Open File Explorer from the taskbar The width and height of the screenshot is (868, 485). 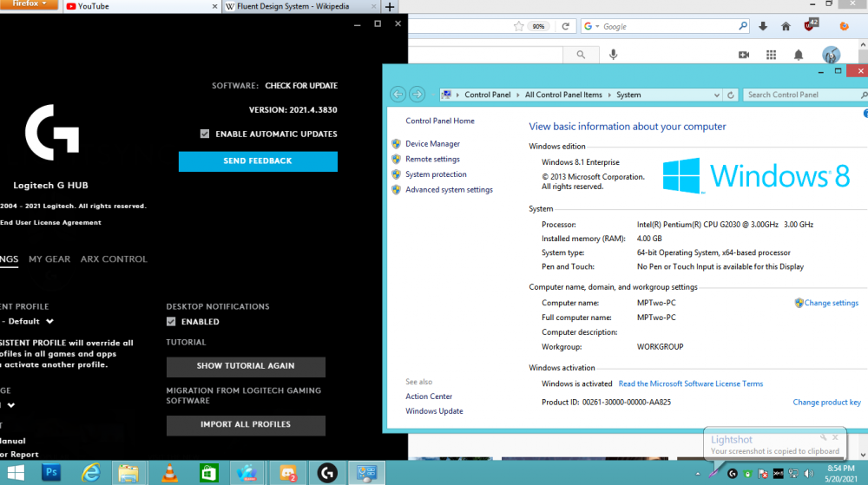128,473
